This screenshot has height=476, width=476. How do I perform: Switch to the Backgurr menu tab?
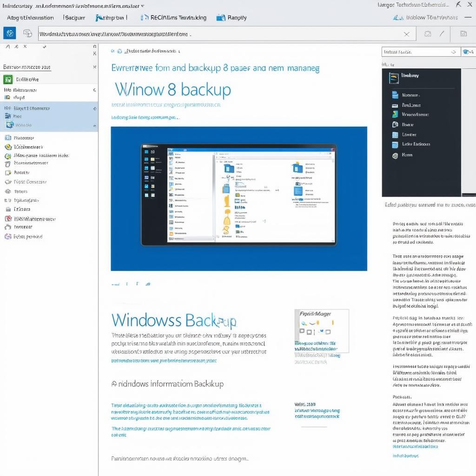(74, 18)
